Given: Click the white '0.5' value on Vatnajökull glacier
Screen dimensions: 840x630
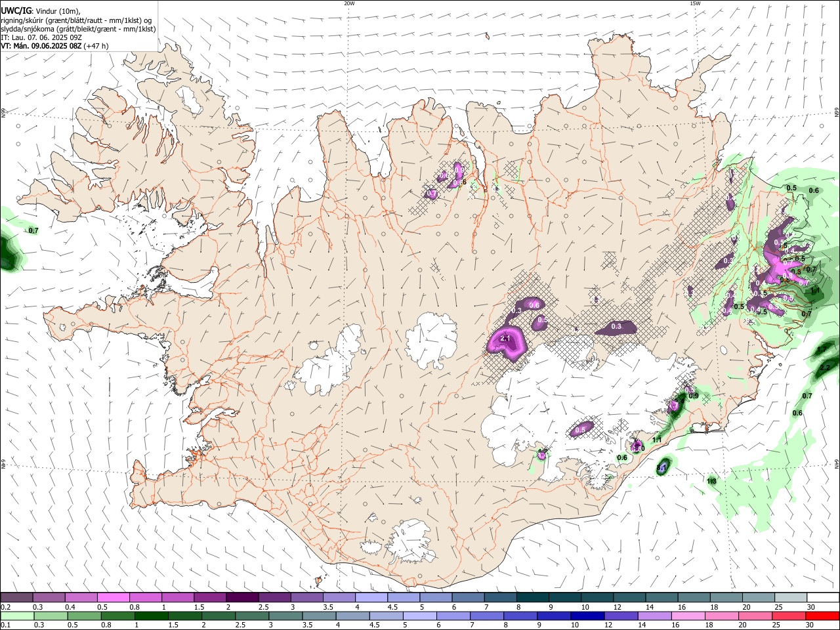Looking at the screenshot, I should pyautogui.click(x=580, y=430).
